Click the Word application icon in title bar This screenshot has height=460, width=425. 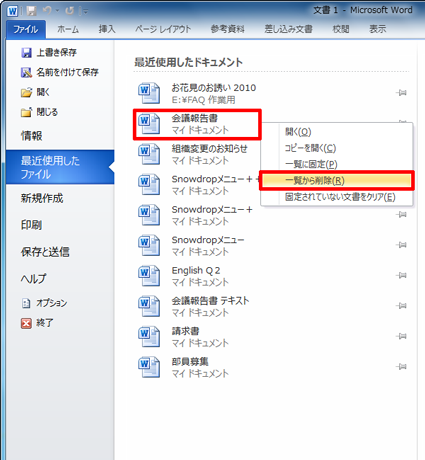[12, 11]
